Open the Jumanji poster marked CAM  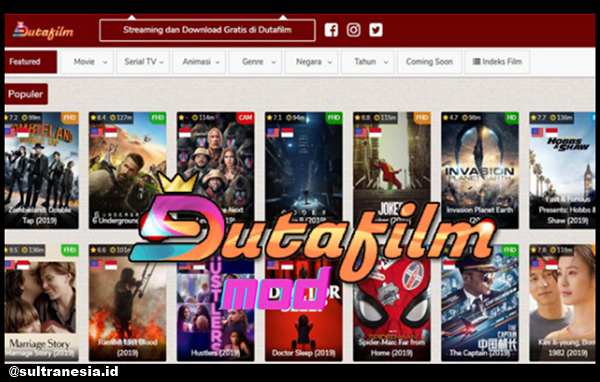(x=215, y=171)
